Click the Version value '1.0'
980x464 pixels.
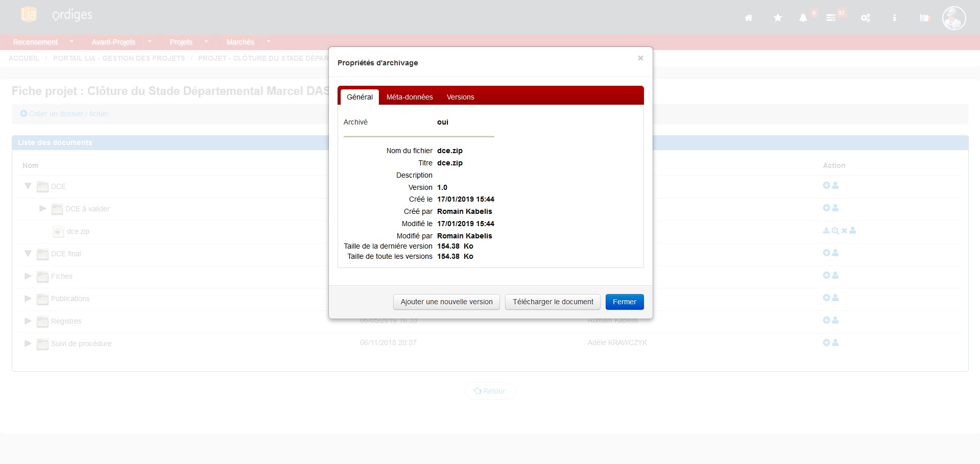(x=442, y=187)
